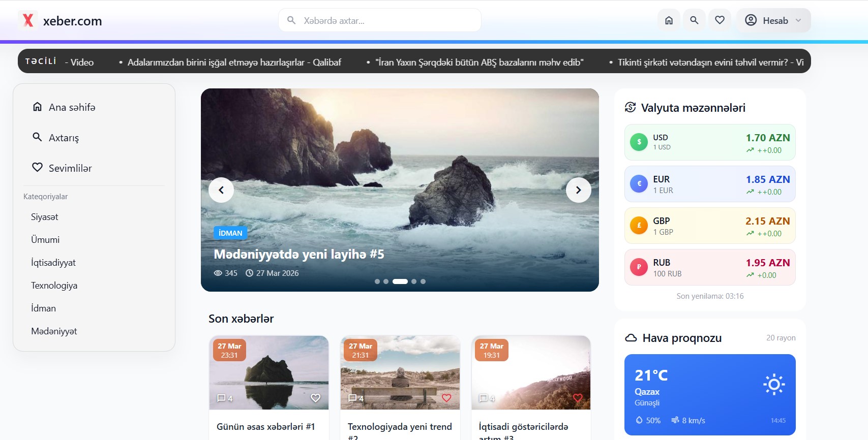Click the currency rates refresh icon

pos(631,107)
